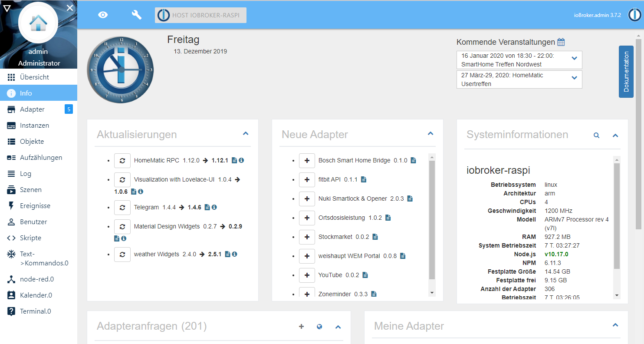Collapse the Neue Adapter panel

[430, 134]
